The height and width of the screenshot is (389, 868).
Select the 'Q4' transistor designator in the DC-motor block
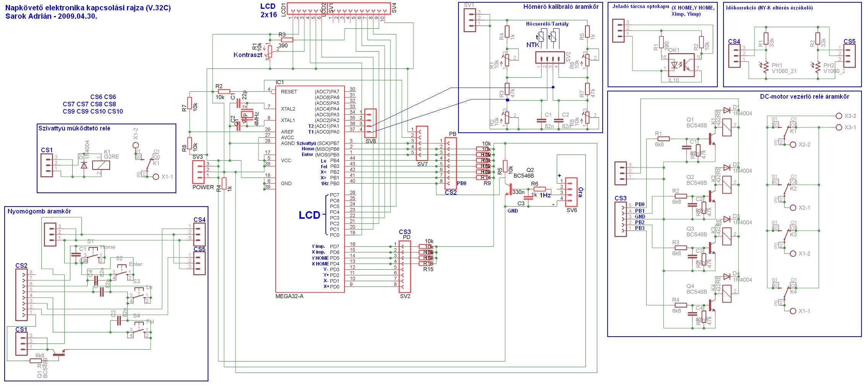[x=690, y=286]
